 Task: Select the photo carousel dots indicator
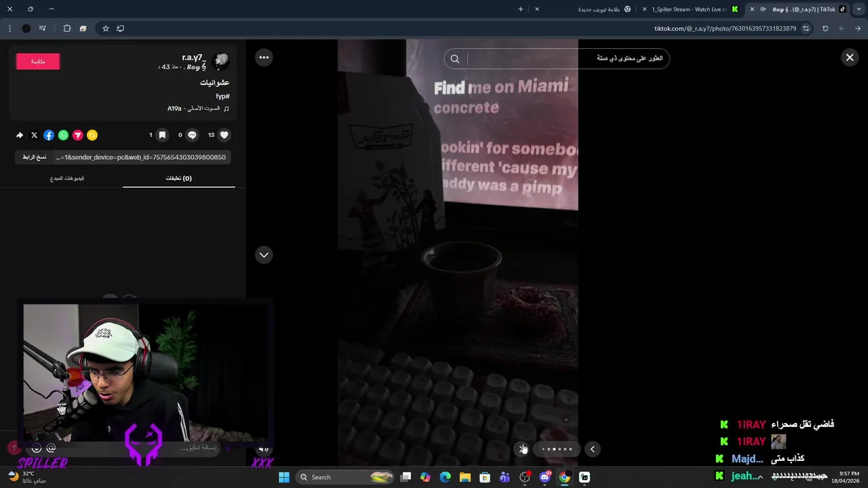(557, 449)
